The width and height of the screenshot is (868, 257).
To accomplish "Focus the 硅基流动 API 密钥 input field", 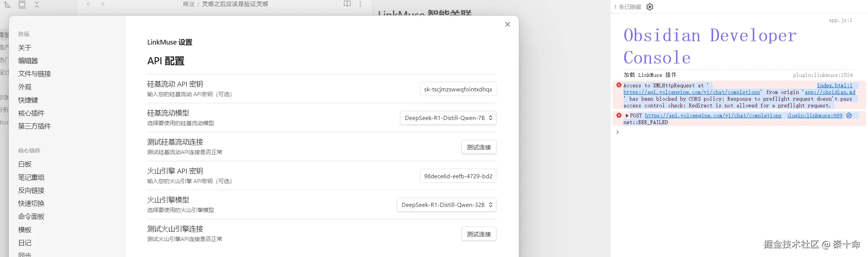I will [x=458, y=89].
